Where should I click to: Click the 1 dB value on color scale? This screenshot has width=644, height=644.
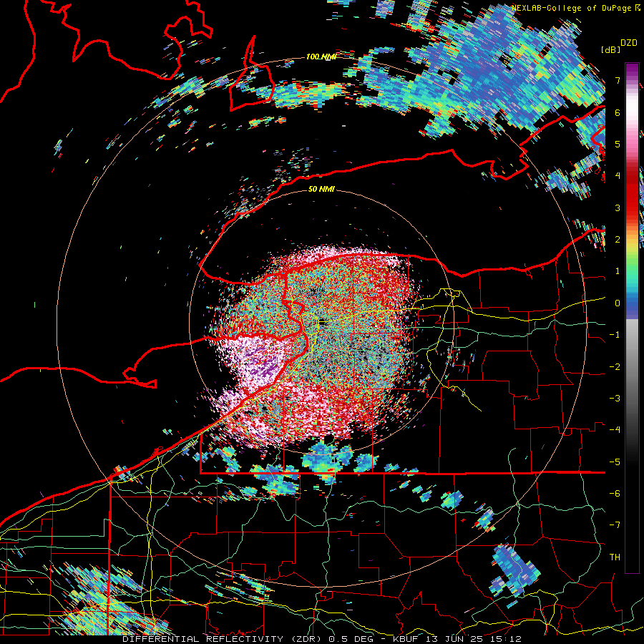(618, 271)
